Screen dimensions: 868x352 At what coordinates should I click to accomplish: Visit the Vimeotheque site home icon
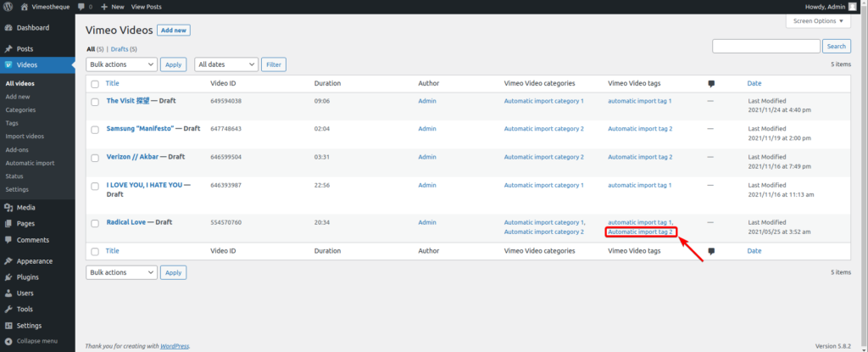[25, 7]
